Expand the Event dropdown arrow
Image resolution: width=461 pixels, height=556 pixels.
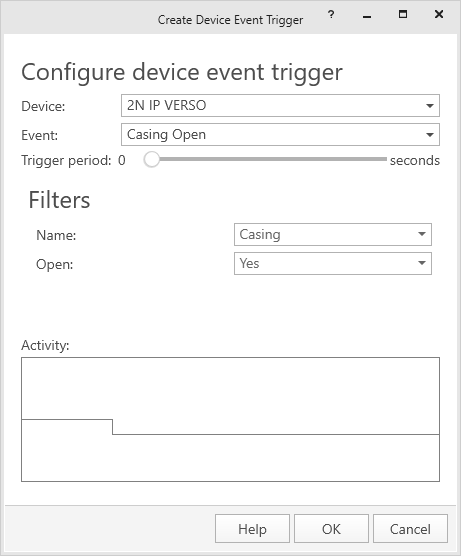[430, 135]
